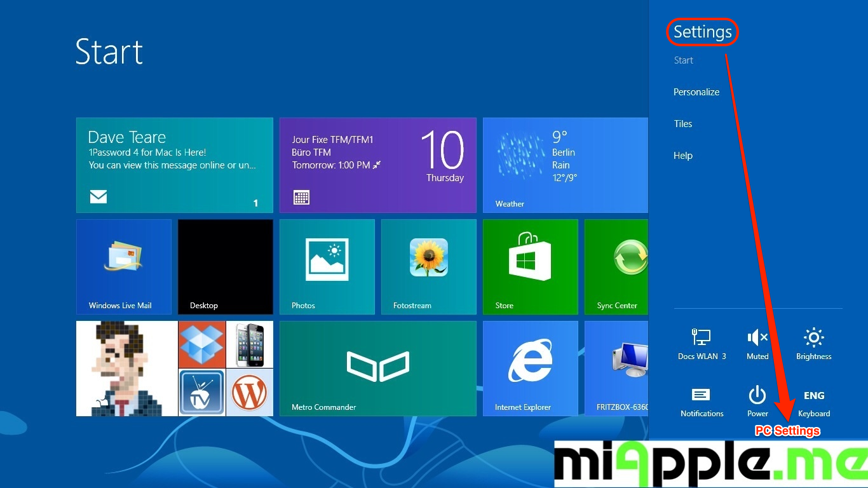This screenshot has width=868, height=488.
Task: Select Tiles in Settings panel
Action: (x=683, y=124)
